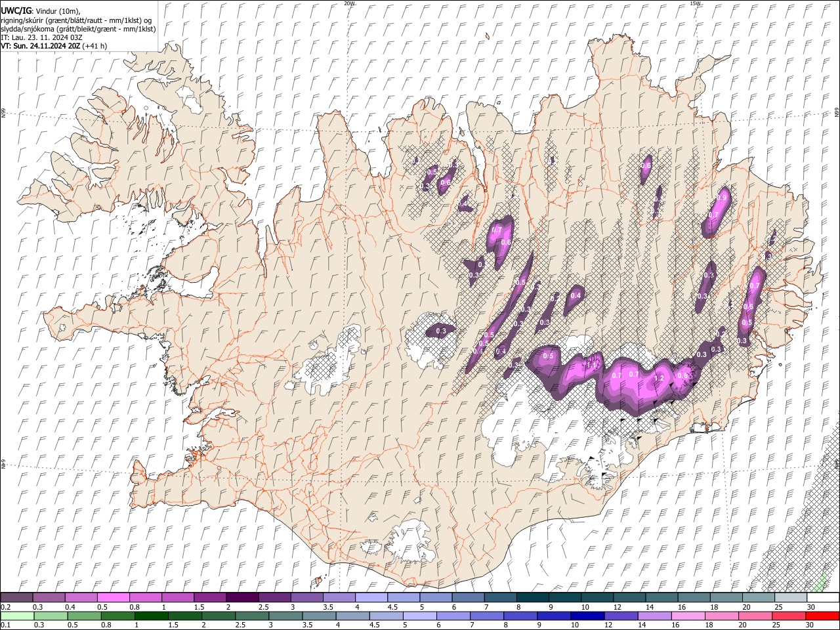Click the 'VT: Sun. 24.11.2024 20Z (+41 h)' line
This screenshot has width=840, height=630.
point(54,46)
